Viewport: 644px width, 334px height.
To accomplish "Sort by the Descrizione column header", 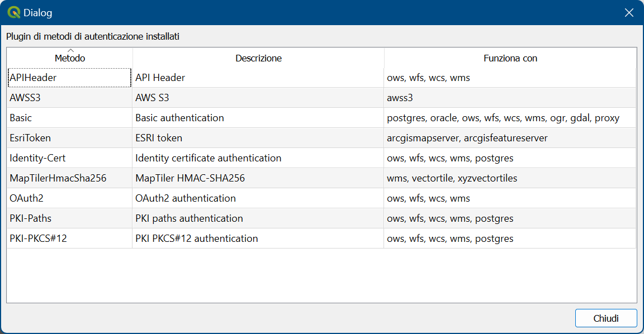I will [258, 58].
